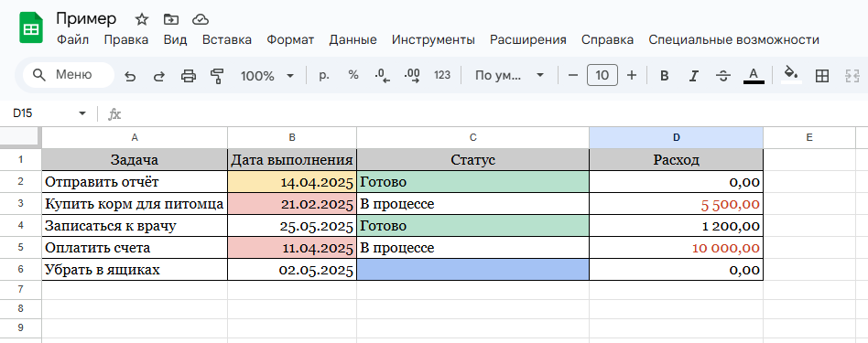Apply ruble currency format

pyautogui.click(x=324, y=75)
